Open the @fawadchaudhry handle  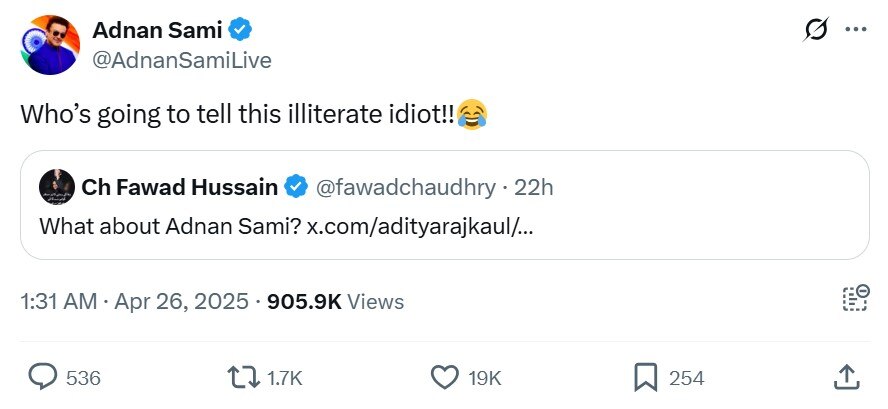click(x=407, y=187)
